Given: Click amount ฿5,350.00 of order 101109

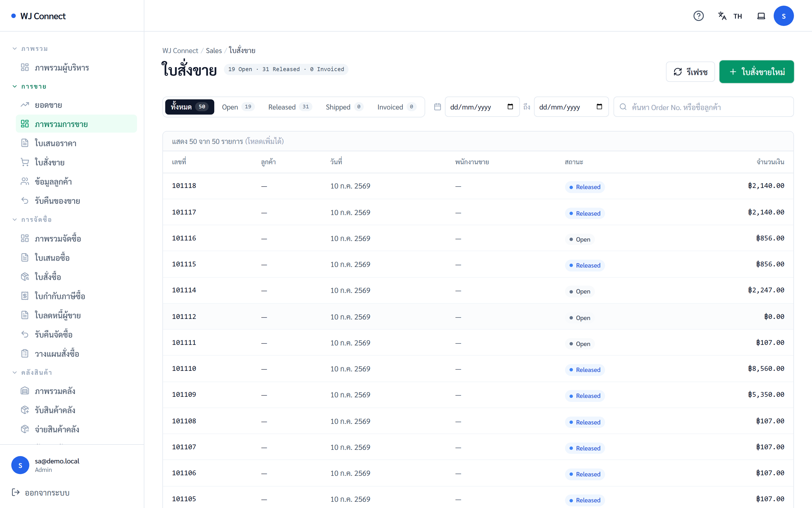Looking at the screenshot, I should pyautogui.click(x=766, y=395).
